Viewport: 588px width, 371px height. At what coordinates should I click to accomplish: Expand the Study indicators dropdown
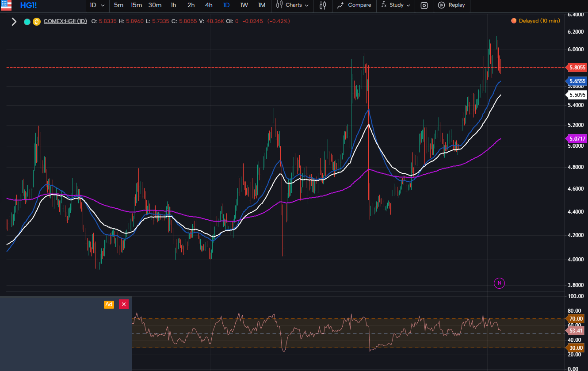[396, 5]
